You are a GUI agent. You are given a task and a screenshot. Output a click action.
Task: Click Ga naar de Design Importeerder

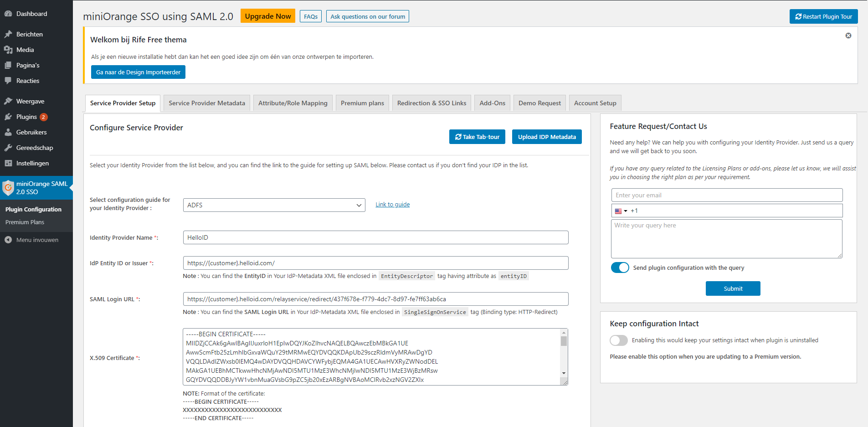click(x=138, y=72)
